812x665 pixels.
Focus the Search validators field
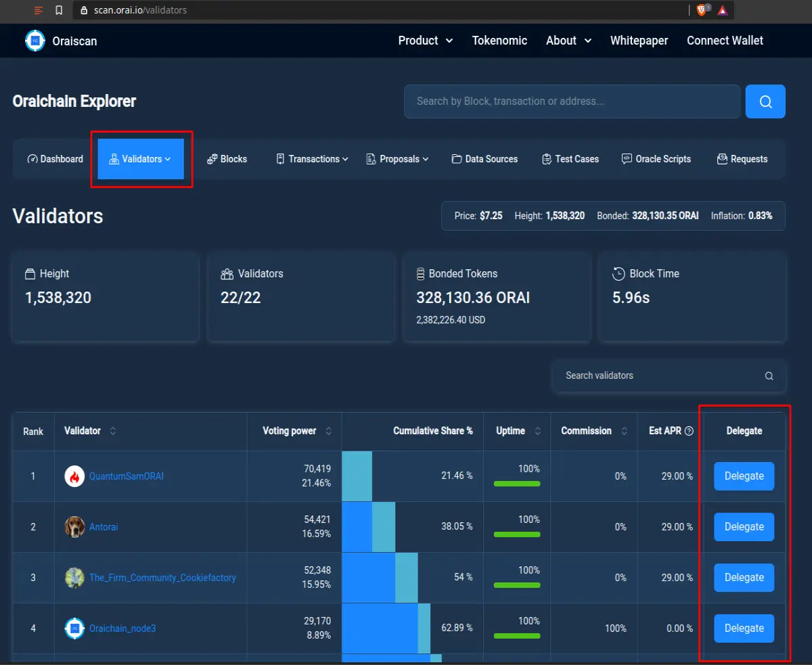[x=670, y=375]
